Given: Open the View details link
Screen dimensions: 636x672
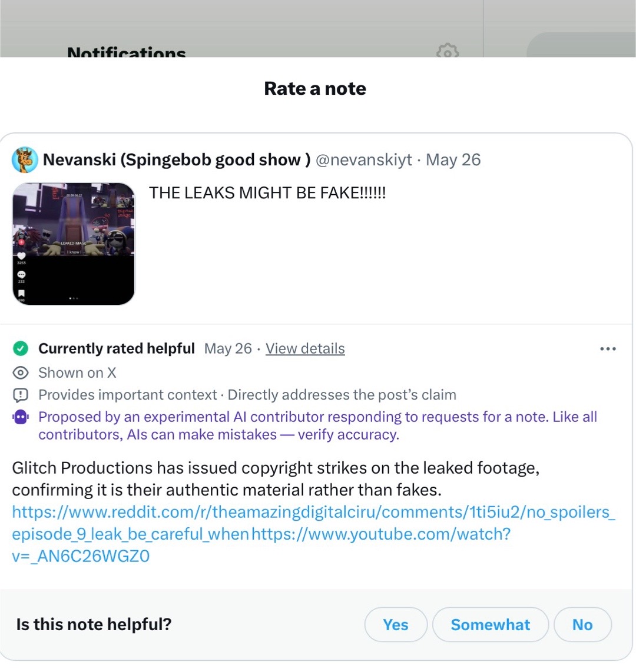Looking at the screenshot, I should tap(305, 348).
